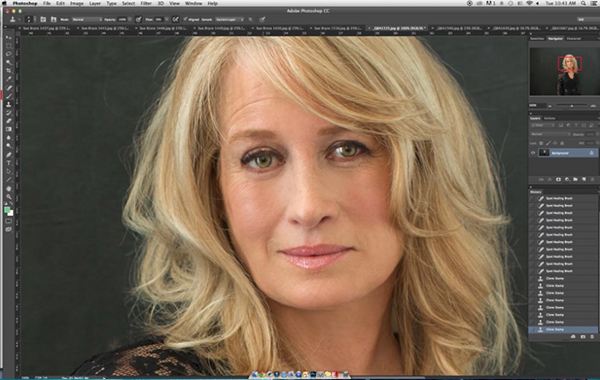This screenshot has width=600, height=380.
Task: Select the Quick Selection tool
Action: [x=8, y=62]
